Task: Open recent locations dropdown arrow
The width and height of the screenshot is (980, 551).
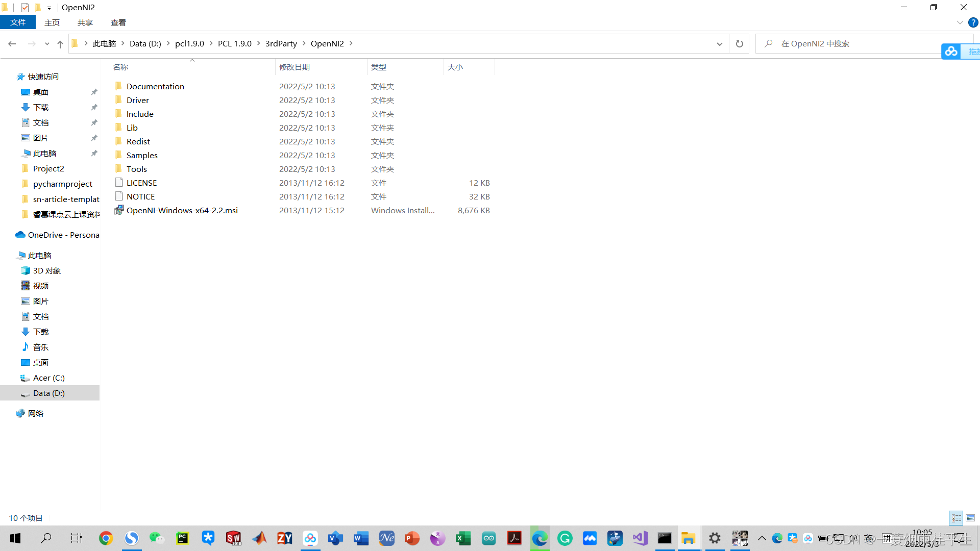Action: tap(47, 44)
